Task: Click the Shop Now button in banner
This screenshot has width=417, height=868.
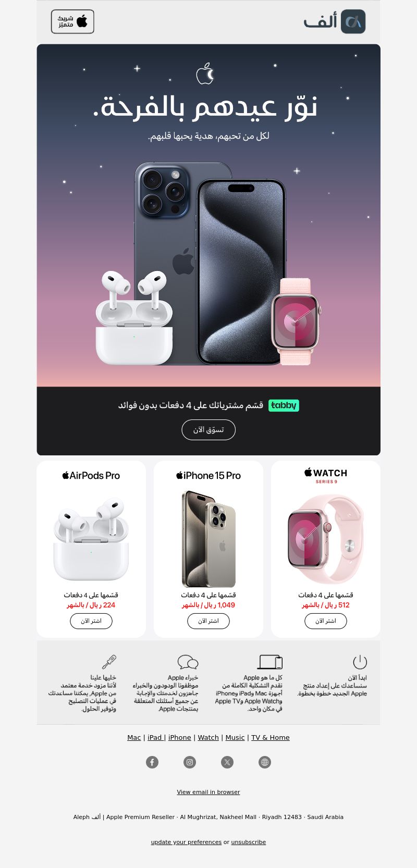Action: point(208,430)
